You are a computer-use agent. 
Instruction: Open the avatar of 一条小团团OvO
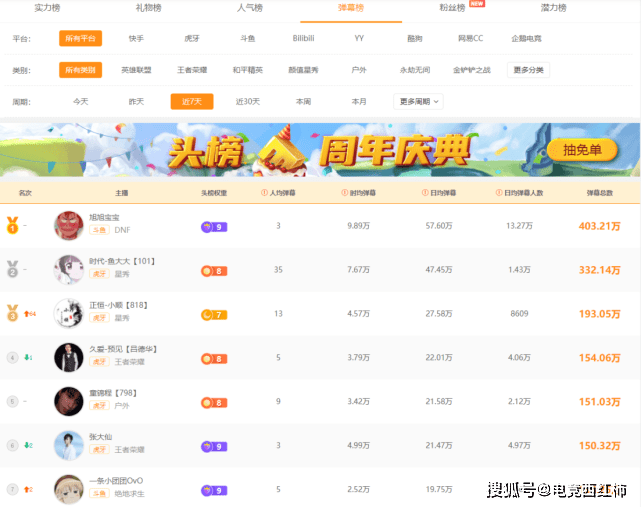coord(69,489)
